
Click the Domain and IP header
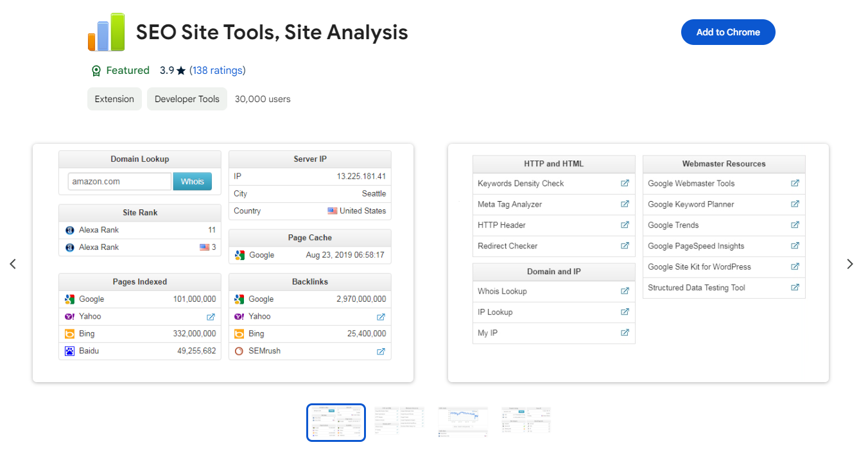point(554,272)
